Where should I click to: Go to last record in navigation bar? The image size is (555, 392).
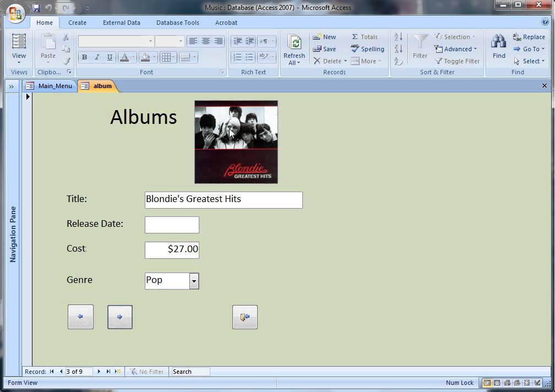pyautogui.click(x=108, y=372)
